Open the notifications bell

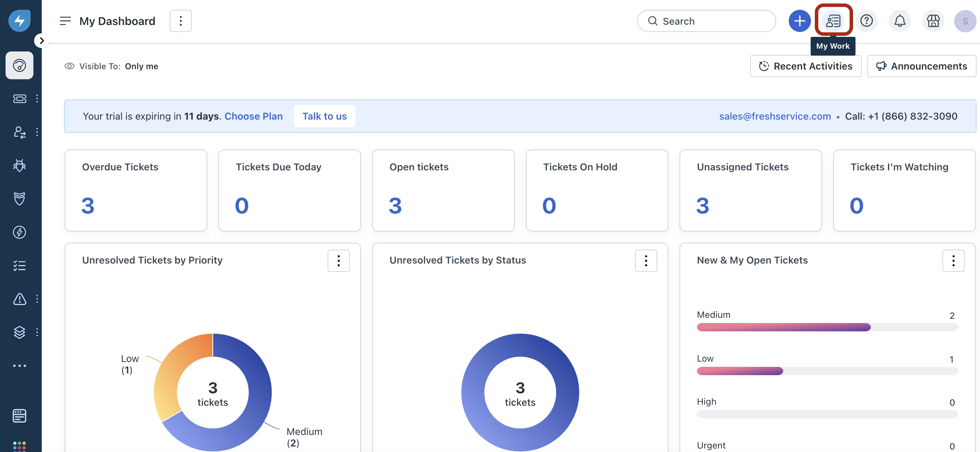pos(899,21)
